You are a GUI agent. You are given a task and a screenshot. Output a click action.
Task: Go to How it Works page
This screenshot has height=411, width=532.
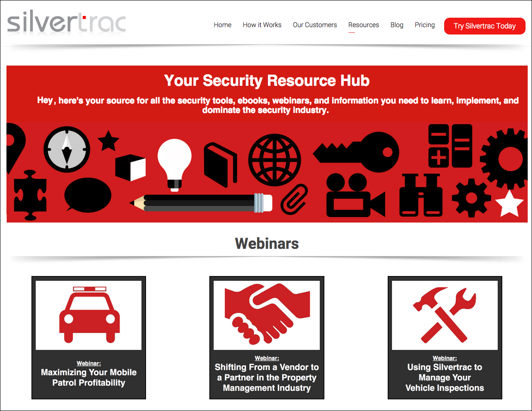click(x=262, y=25)
